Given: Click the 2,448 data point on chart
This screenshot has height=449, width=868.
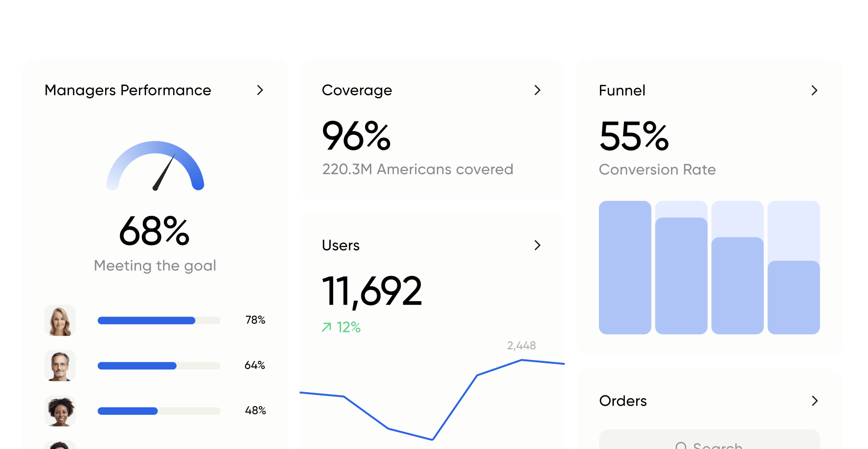Looking at the screenshot, I should 522,360.
